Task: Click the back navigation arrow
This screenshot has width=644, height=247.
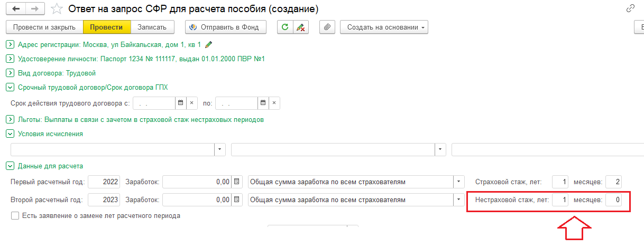Action: [16, 9]
